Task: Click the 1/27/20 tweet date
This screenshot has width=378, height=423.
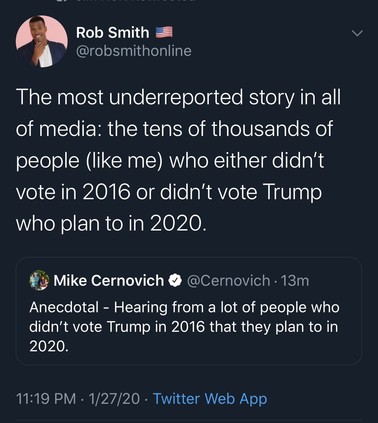Action: (114, 399)
